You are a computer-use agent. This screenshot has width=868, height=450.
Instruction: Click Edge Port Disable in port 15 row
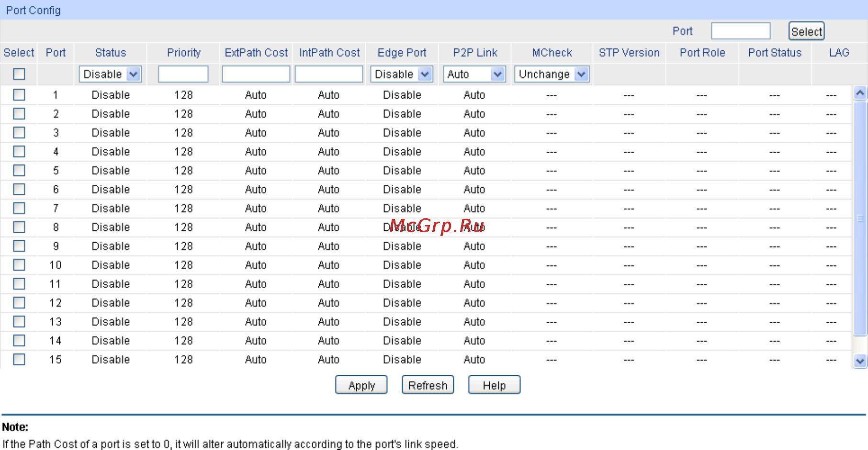coord(402,360)
